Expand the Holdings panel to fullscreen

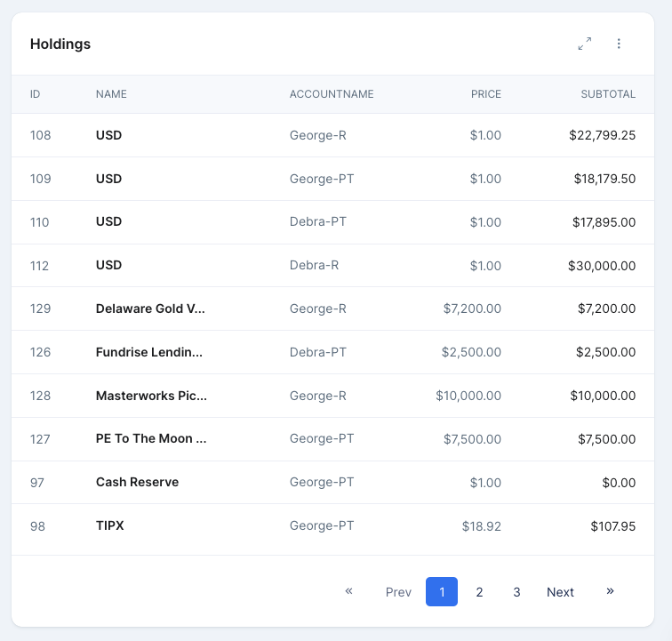584,44
